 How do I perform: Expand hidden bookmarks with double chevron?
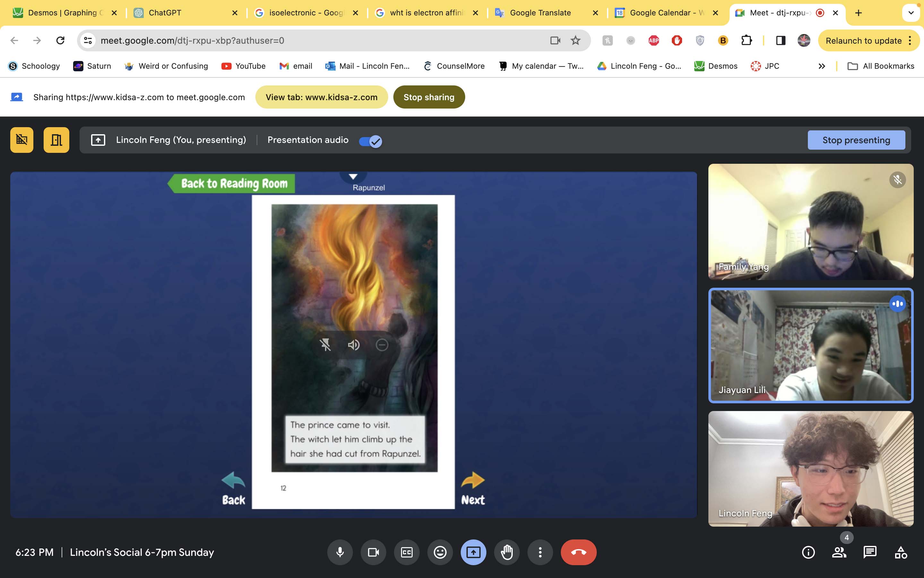pyautogui.click(x=822, y=66)
